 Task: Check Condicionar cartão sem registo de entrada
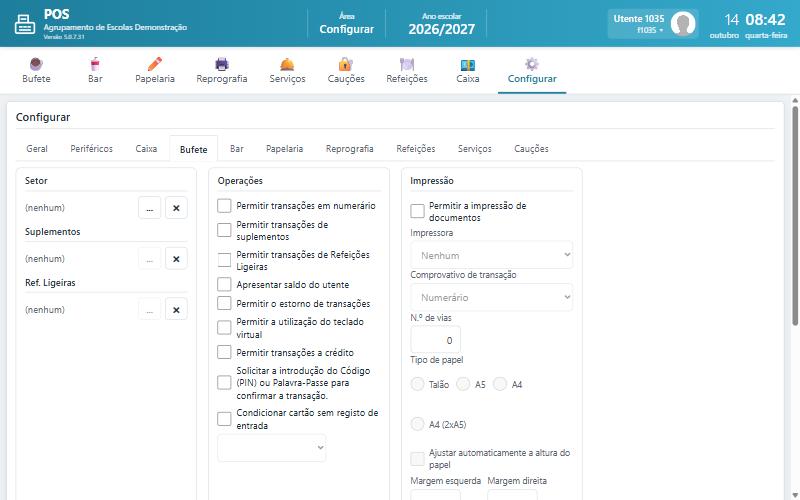coord(224,419)
